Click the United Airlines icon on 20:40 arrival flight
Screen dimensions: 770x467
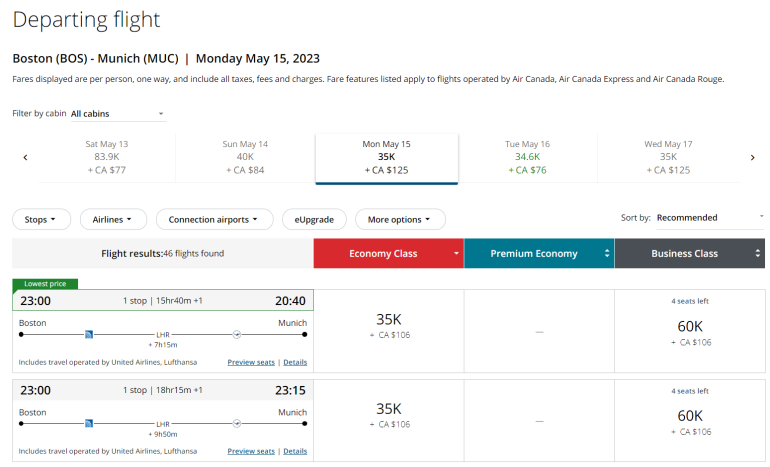pyautogui.click(x=89, y=334)
